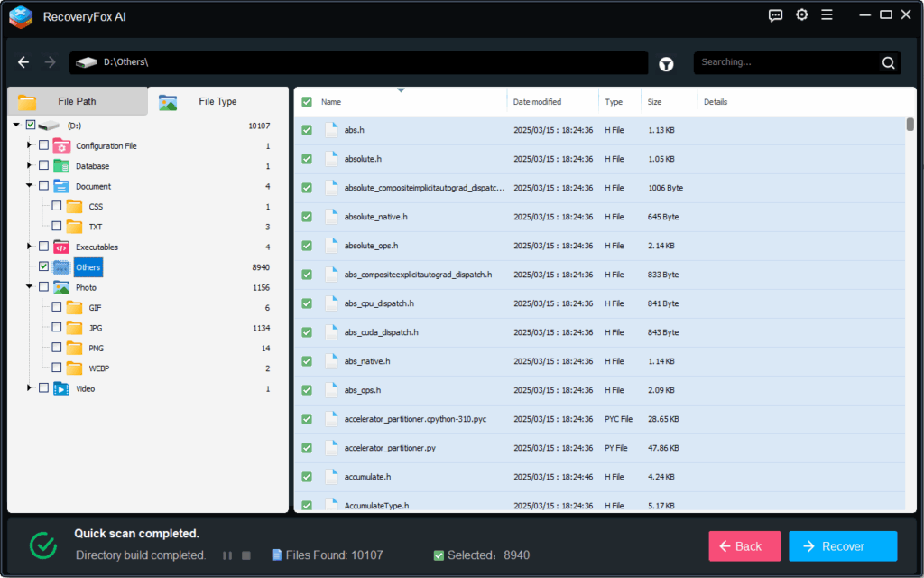Viewport: 924px width, 578px height.
Task: Open the hamburger menu icon
Action: coord(827,14)
